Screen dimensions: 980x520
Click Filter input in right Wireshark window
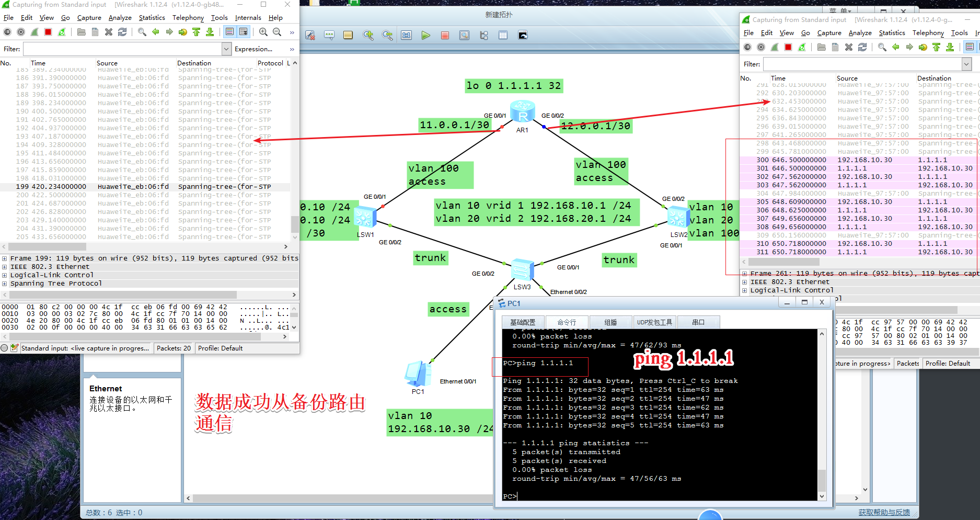[863, 64]
